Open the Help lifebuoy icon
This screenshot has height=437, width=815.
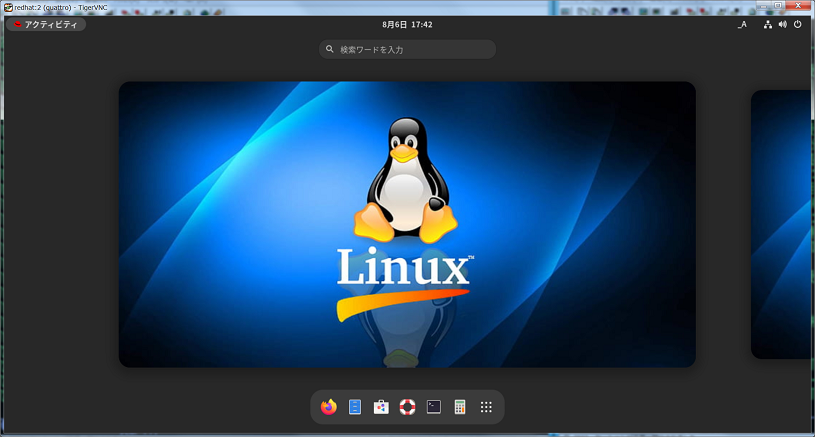408,407
